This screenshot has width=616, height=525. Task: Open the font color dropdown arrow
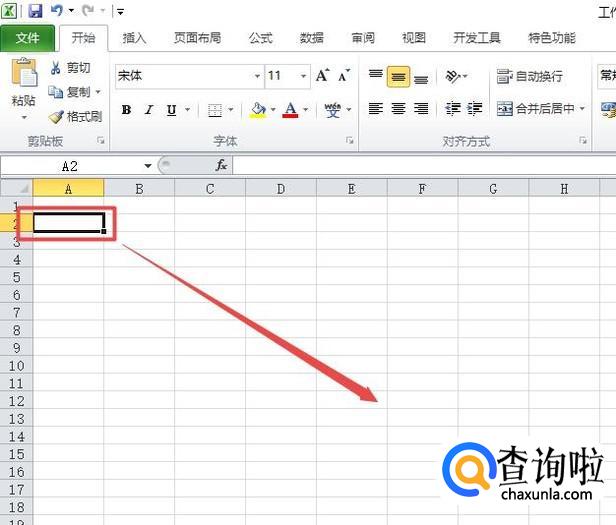(x=306, y=110)
